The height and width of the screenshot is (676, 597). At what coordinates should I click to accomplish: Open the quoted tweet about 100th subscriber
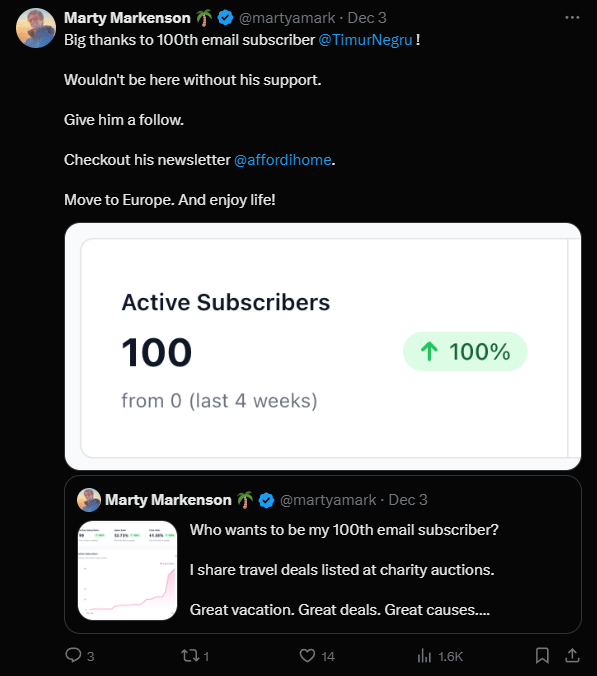323,554
